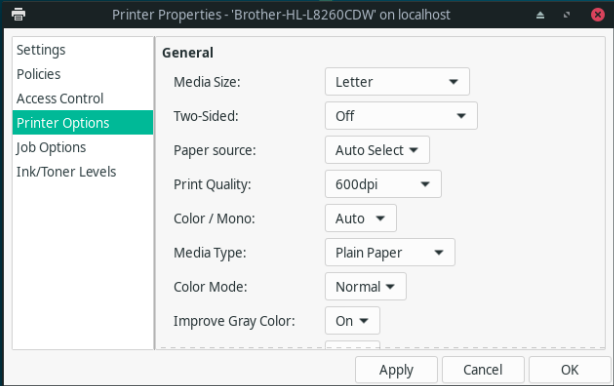Click the Apply button
This screenshot has height=386, width=614.
pos(396,370)
